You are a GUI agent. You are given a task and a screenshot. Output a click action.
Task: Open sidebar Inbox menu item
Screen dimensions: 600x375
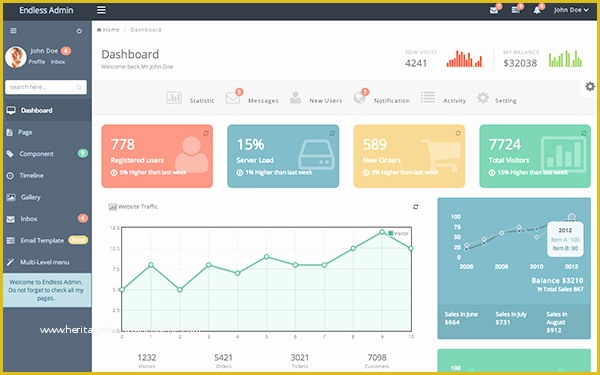point(47,219)
